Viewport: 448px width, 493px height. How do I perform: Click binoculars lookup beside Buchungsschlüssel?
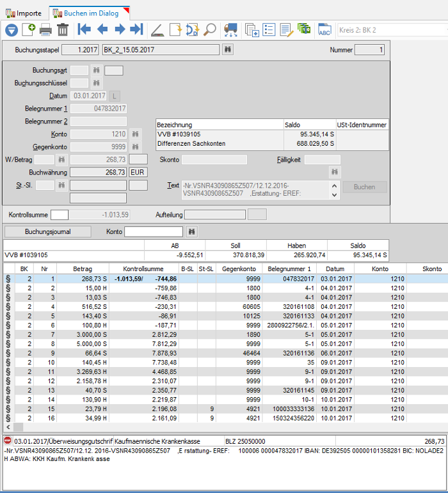[96, 83]
